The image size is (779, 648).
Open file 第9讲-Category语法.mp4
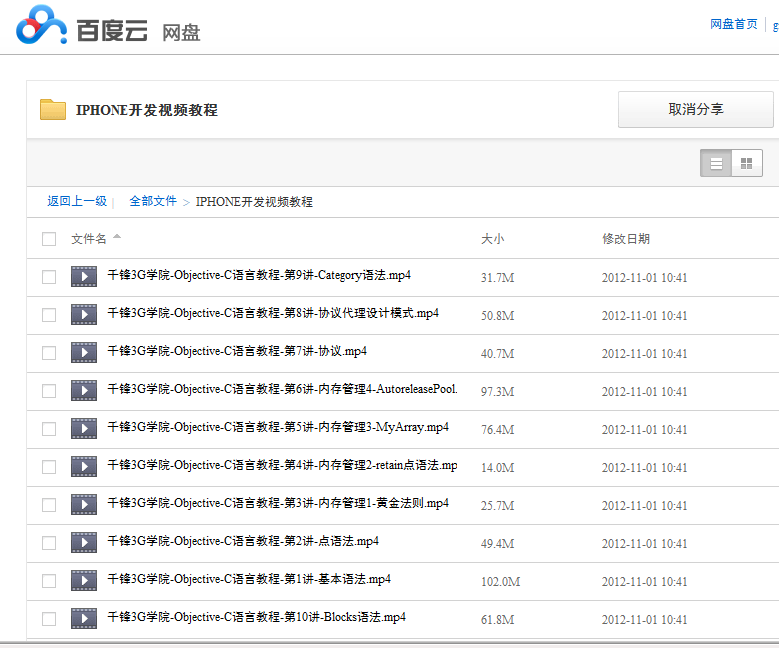259,275
